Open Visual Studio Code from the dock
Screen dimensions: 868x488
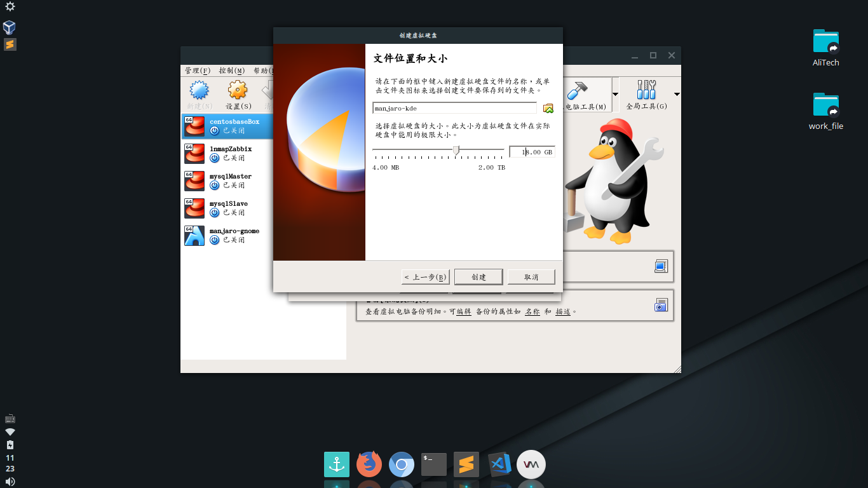click(x=499, y=464)
